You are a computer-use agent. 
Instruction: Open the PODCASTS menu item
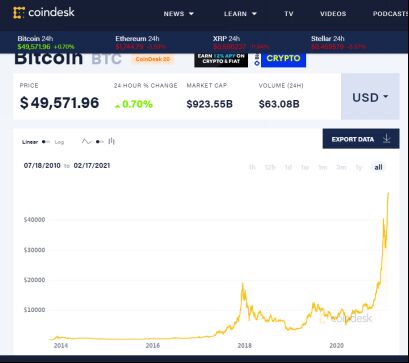[x=391, y=14]
